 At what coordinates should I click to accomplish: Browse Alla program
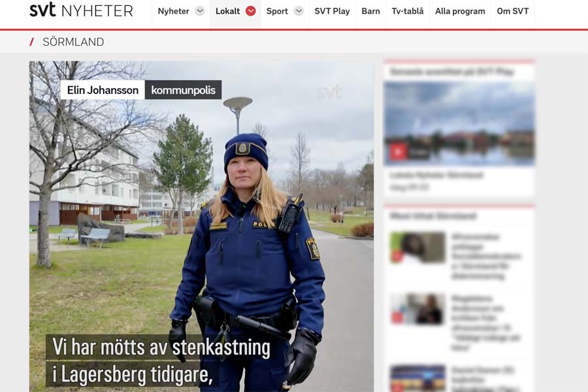[x=460, y=11]
